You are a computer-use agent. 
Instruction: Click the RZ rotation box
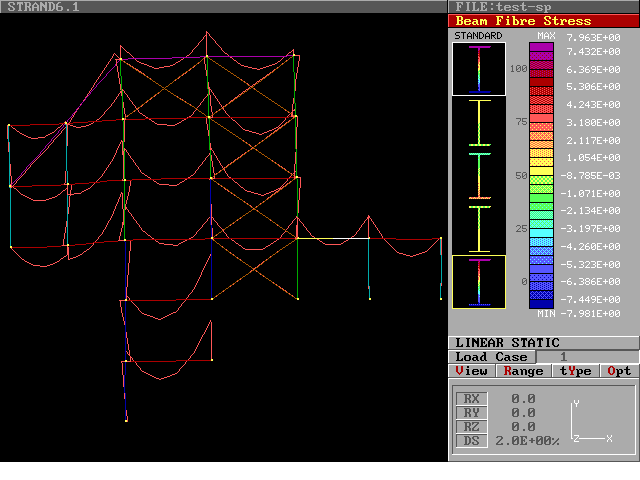click(472, 427)
